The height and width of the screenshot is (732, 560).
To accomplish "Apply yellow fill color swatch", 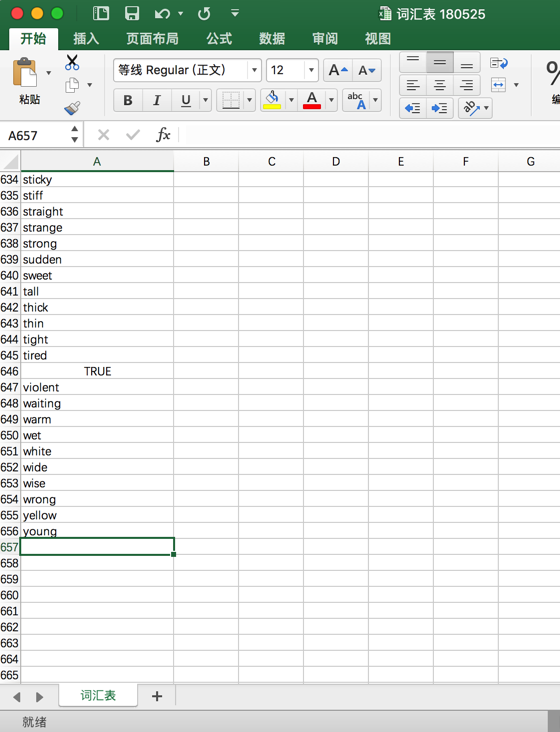I will point(272,106).
